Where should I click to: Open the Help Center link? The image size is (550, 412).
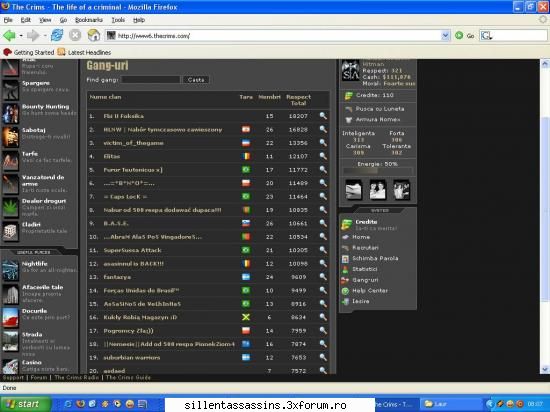pyautogui.click(x=370, y=290)
